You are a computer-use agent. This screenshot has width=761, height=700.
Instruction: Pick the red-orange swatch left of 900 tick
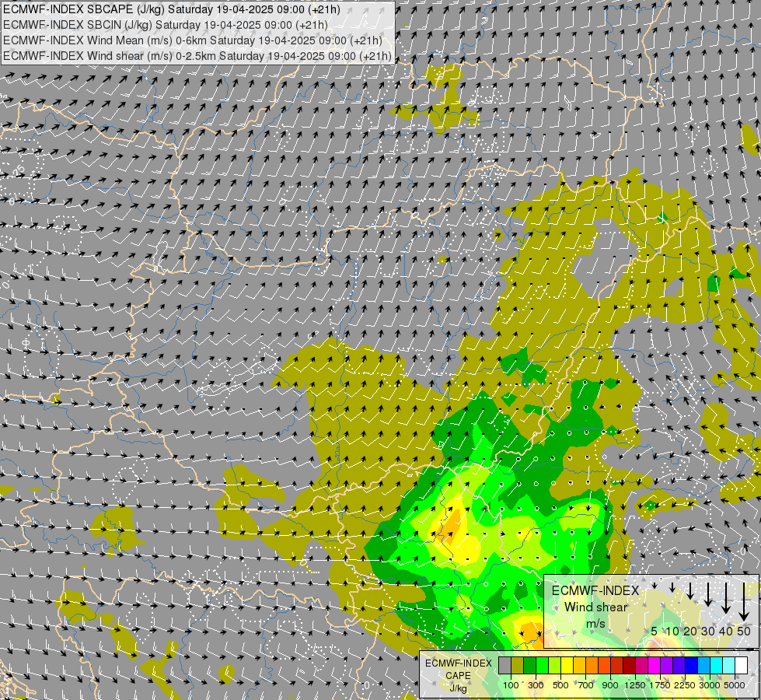tap(605, 666)
